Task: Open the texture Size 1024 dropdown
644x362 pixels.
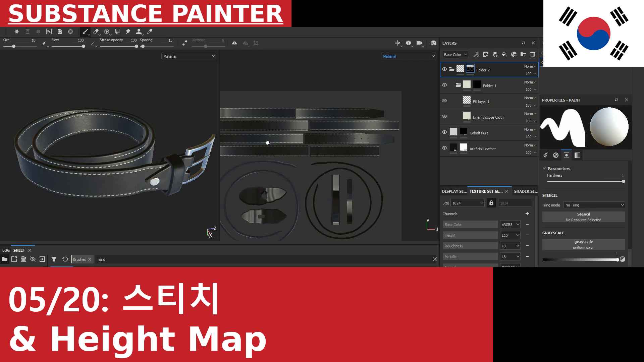Action: click(x=468, y=203)
